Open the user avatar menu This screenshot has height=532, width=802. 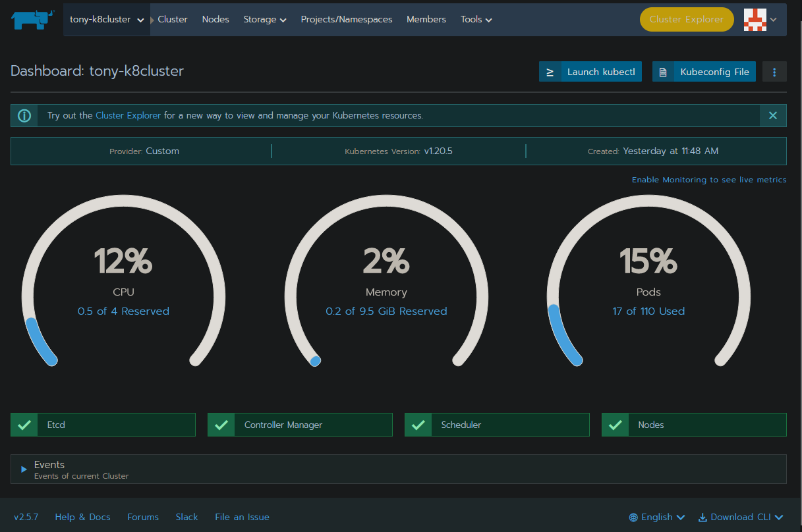[760, 19]
